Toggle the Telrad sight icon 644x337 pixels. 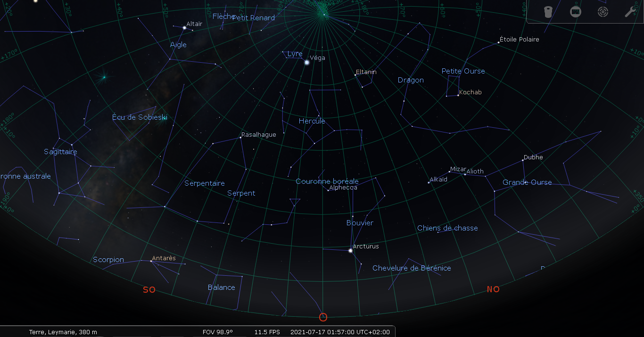tap(603, 12)
